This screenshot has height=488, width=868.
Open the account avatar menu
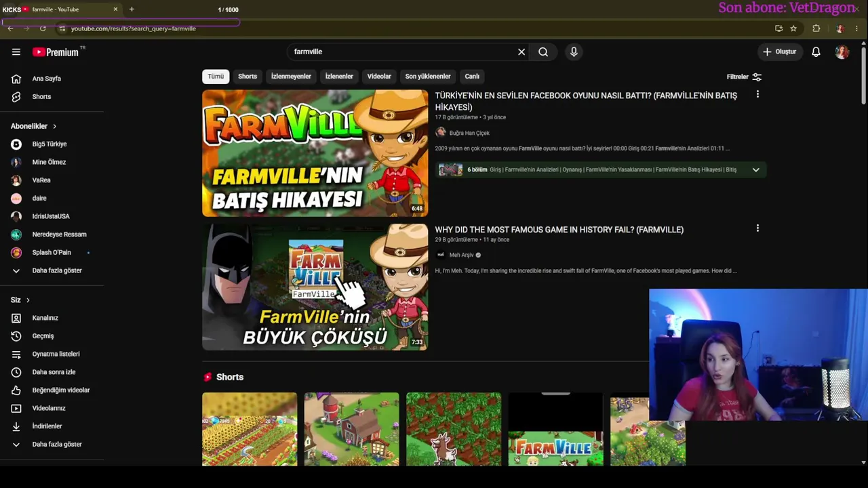[842, 52]
